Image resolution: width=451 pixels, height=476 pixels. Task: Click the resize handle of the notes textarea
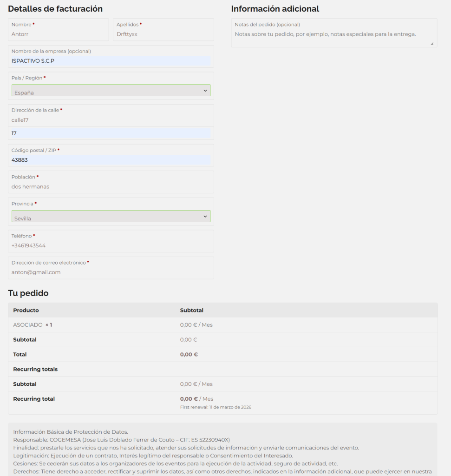[432, 43]
